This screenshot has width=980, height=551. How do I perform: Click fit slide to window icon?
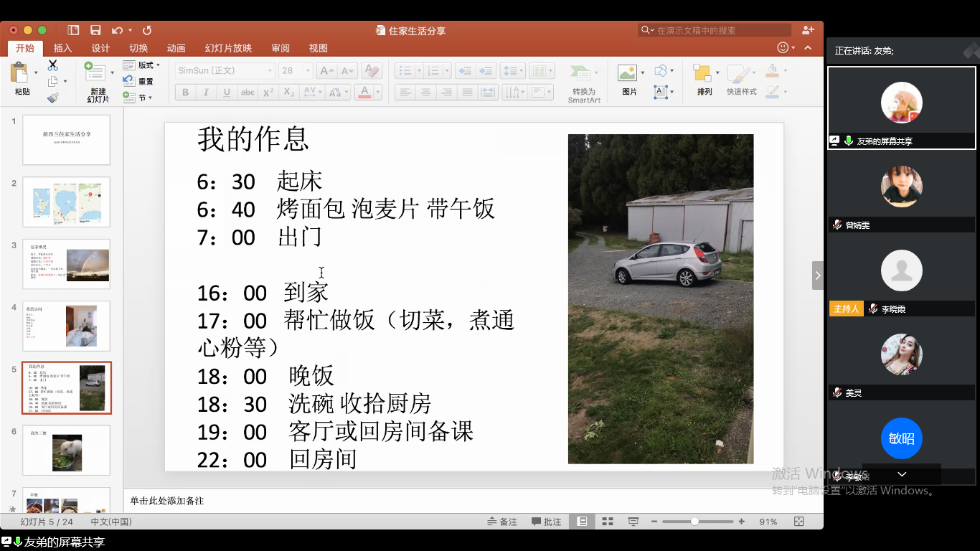[799, 522]
